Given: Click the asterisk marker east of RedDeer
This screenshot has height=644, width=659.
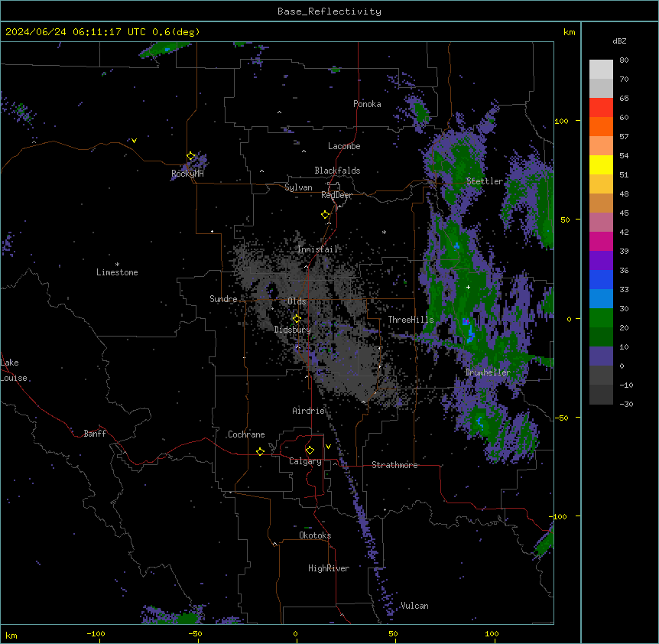Looking at the screenshot, I should click(x=384, y=232).
